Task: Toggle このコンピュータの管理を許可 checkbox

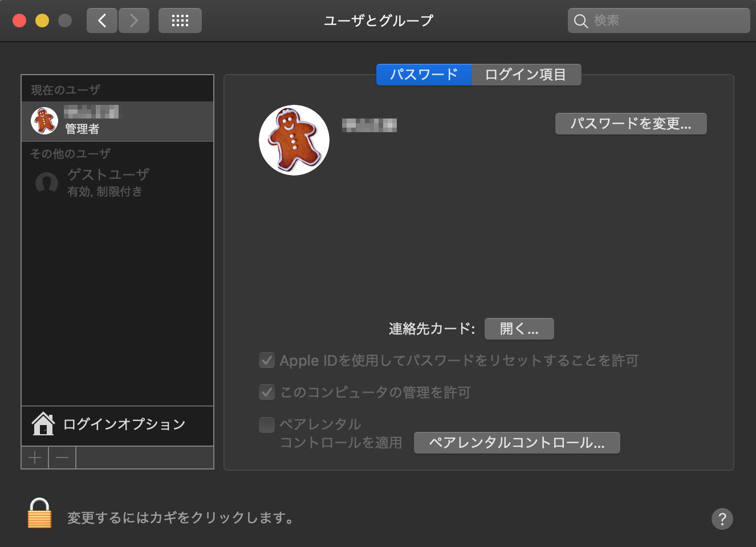Action: tap(267, 392)
